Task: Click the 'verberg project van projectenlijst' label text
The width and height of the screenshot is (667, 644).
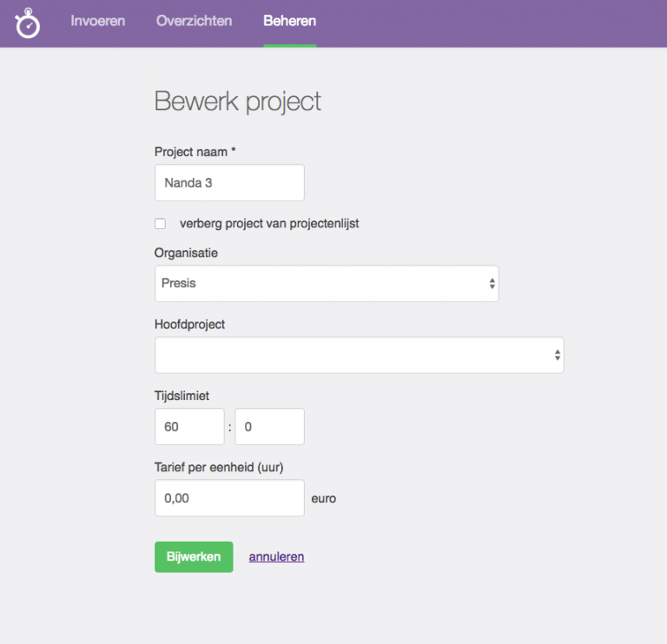Action: click(269, 224)
